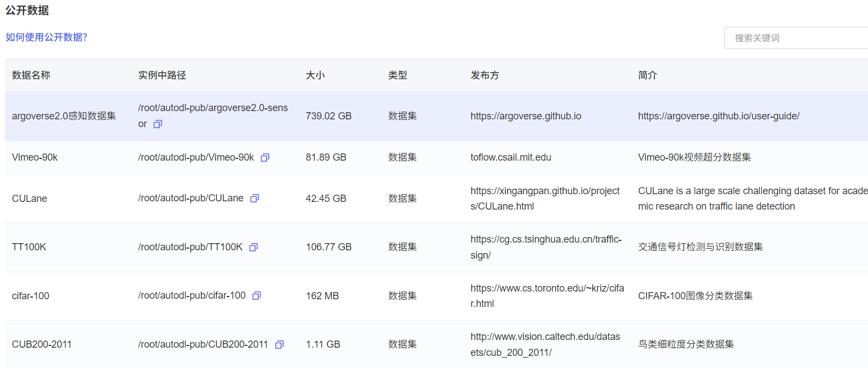Copy the cifar-100 path
Screen dimensions: 868x368
[x=257, y=296]
